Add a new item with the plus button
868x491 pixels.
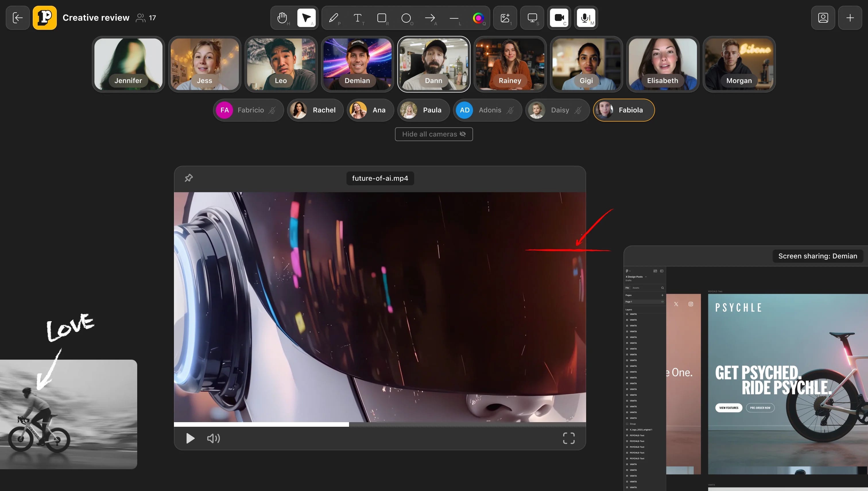click(850, 17)
